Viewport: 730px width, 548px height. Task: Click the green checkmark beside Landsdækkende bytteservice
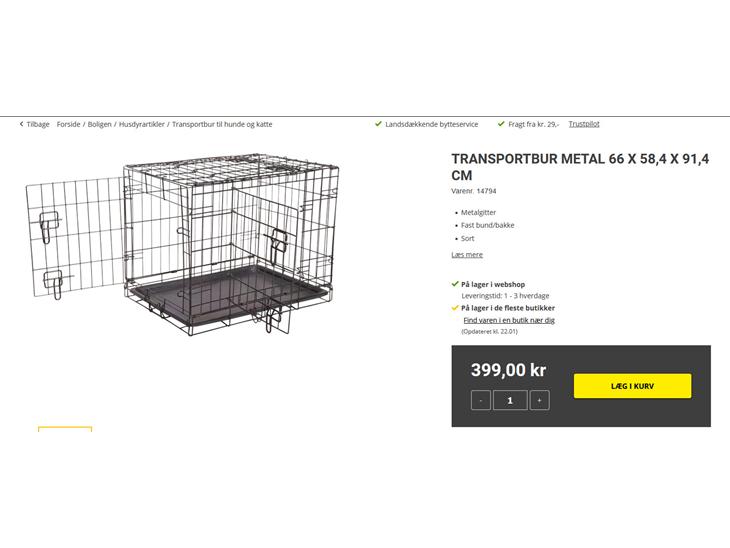(378, 124)
